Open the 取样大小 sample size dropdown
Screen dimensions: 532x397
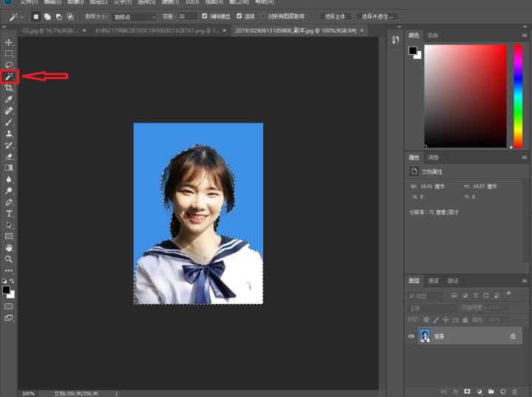(134, 16)
